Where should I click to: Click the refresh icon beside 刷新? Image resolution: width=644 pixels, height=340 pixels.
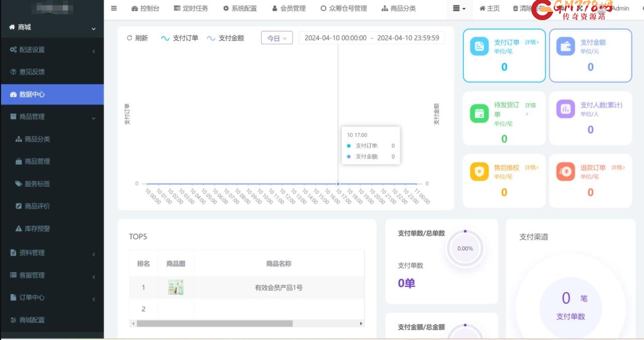pyautogui.click(x=129, y=38)
